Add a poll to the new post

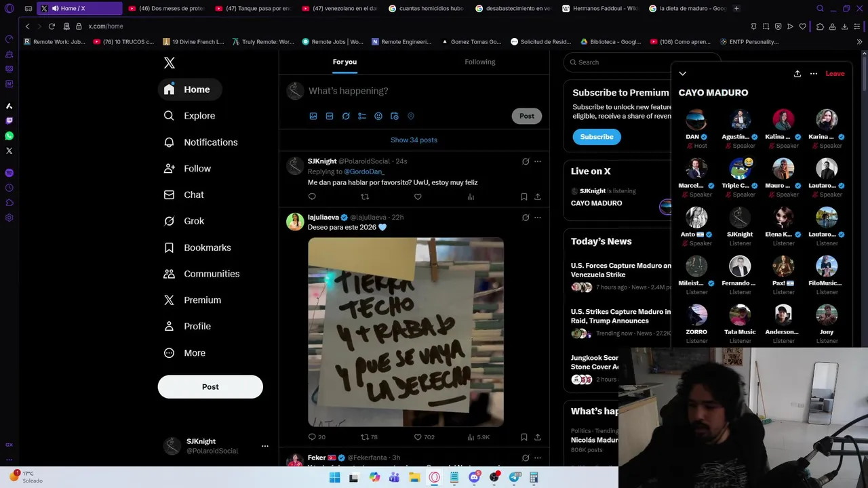pos(362,116)
